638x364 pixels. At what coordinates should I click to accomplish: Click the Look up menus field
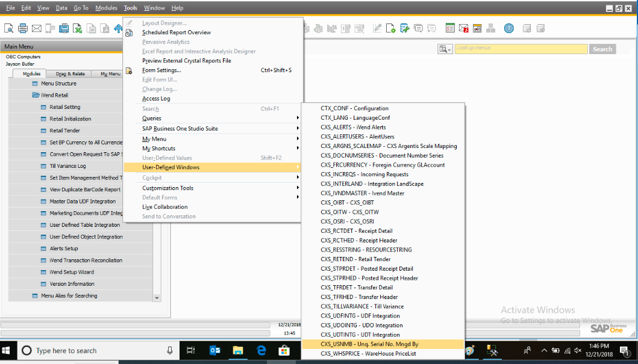pos(521,49)
